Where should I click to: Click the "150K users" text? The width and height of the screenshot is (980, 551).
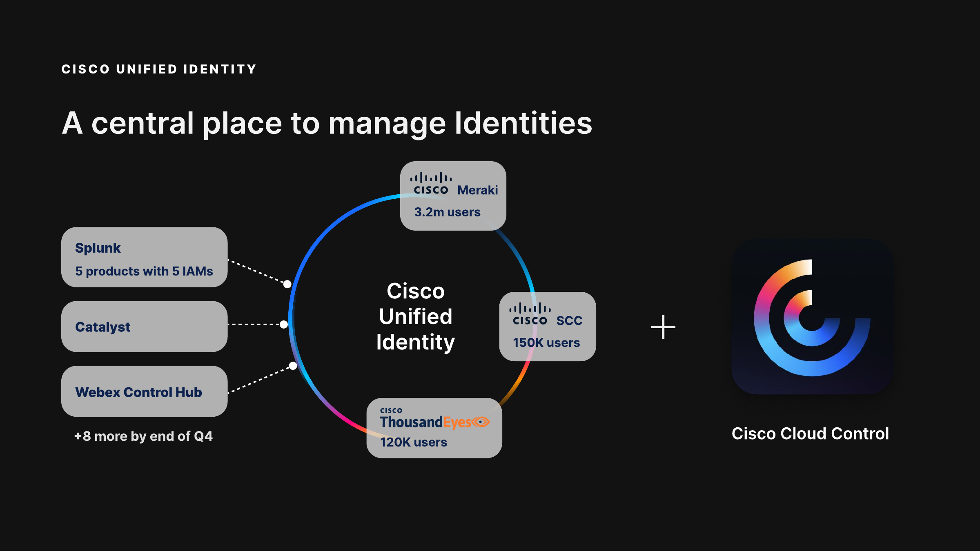point(546,343)
